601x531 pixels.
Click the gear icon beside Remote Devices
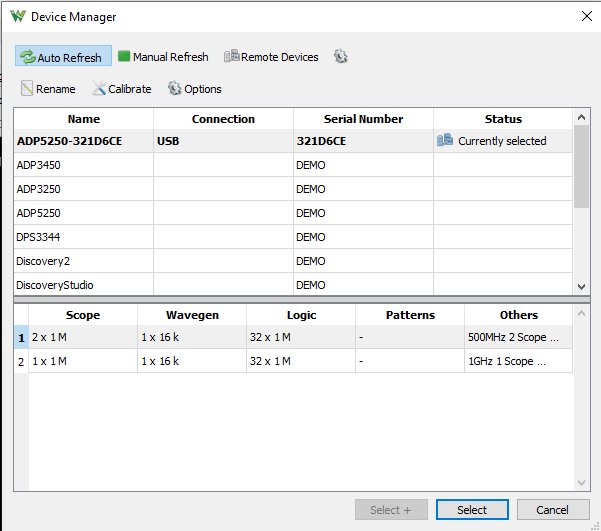tap(340, 56)
